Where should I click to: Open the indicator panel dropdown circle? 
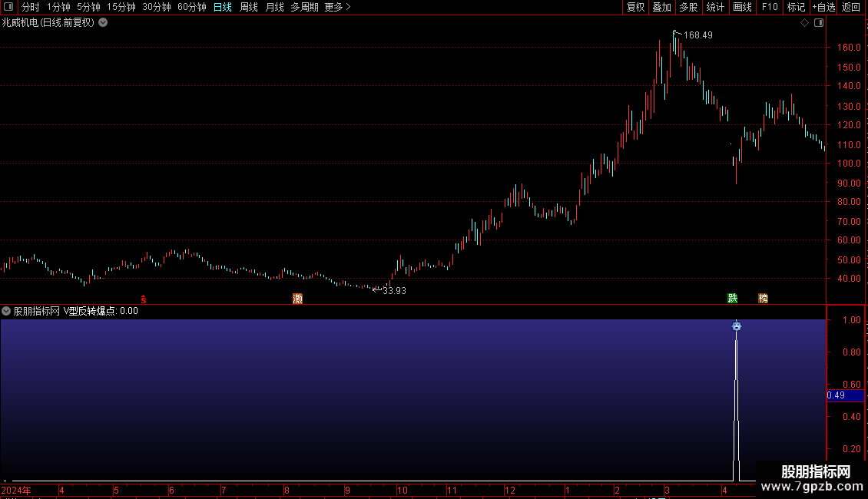6,311
